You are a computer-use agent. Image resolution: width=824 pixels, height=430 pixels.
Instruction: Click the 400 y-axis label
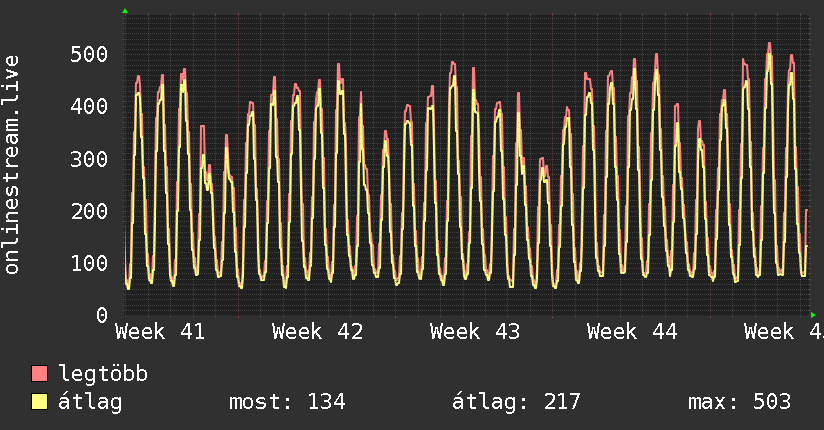point(89,107)
